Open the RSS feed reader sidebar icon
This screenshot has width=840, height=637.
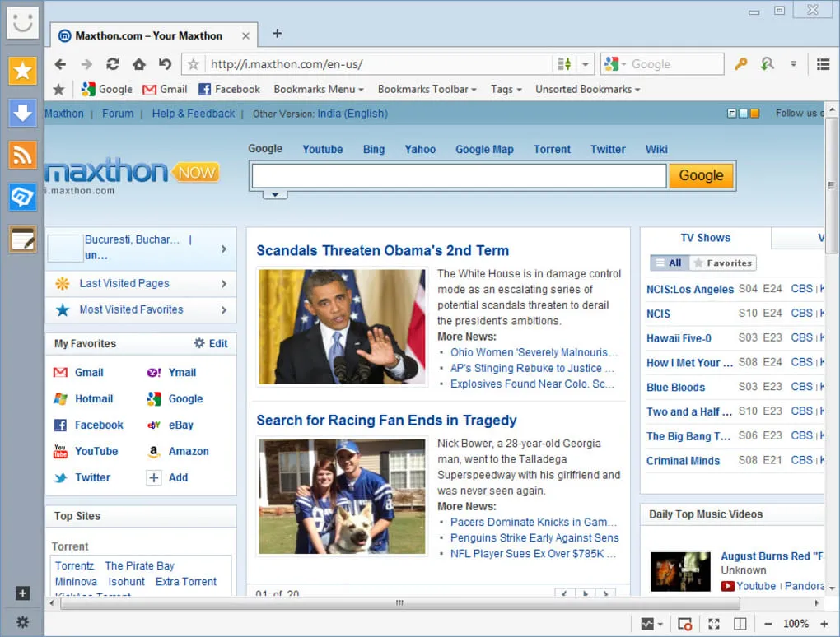pyautogui.click(x=22, y=154)
